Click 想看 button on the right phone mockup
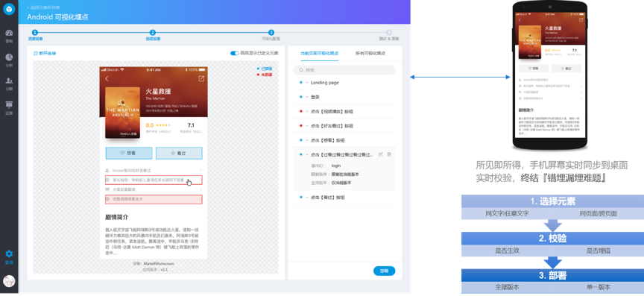This screenshot has width=644, height=296. click(534, 69)
